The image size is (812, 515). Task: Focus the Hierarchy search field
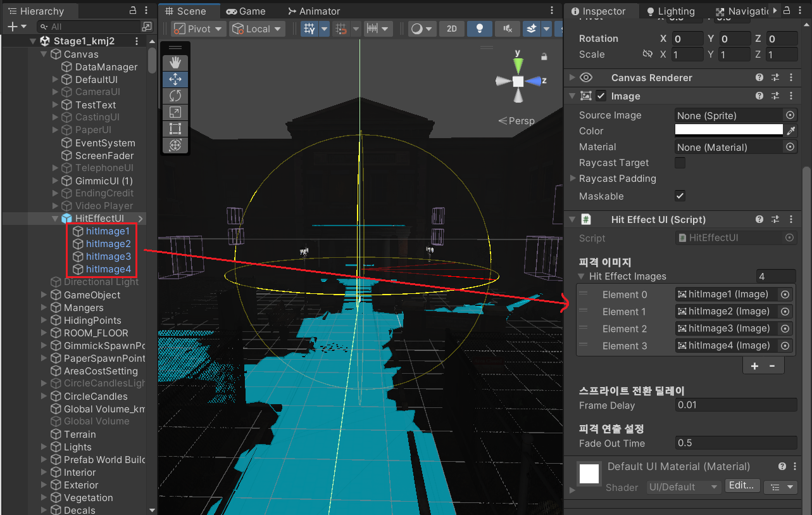[x=89, y=27]
